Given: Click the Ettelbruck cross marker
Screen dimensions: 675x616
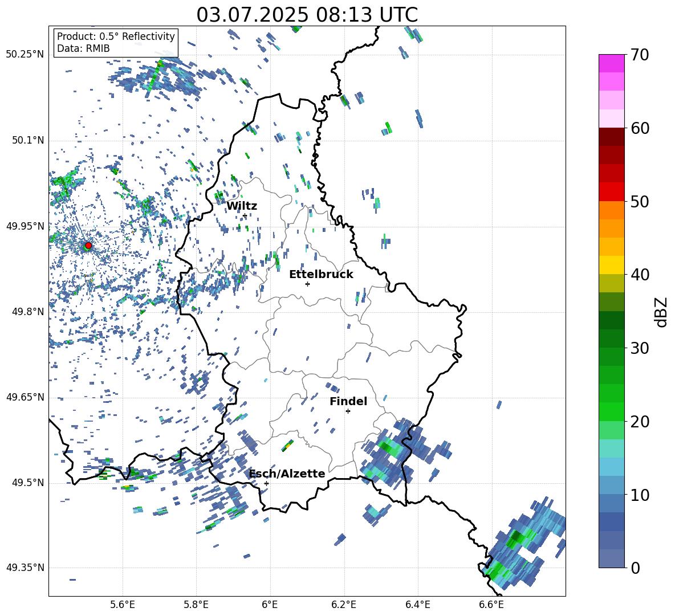Looking at the screenshot, I should pos(307,284).
